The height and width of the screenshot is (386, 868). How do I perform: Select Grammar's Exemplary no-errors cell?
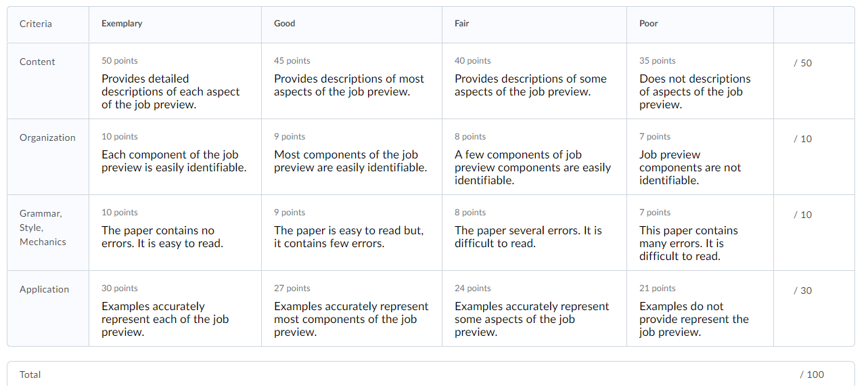[x=175, y=233]
